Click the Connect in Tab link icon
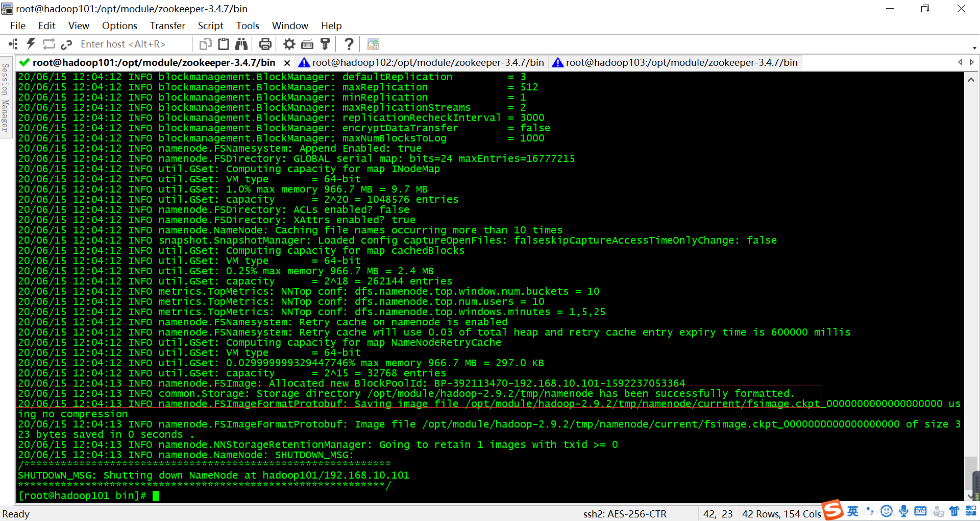This screenshot has height=521, width=980. (x=66, y=44)
